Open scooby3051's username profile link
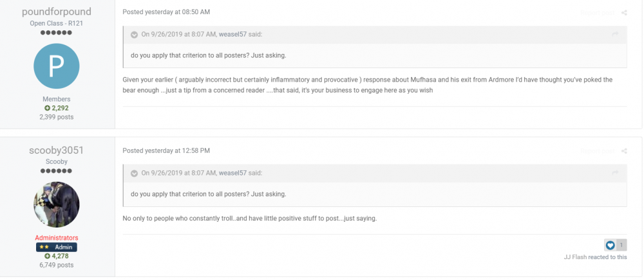The height and width of the screenshot is (279, 644). click(x=56, y=150)
